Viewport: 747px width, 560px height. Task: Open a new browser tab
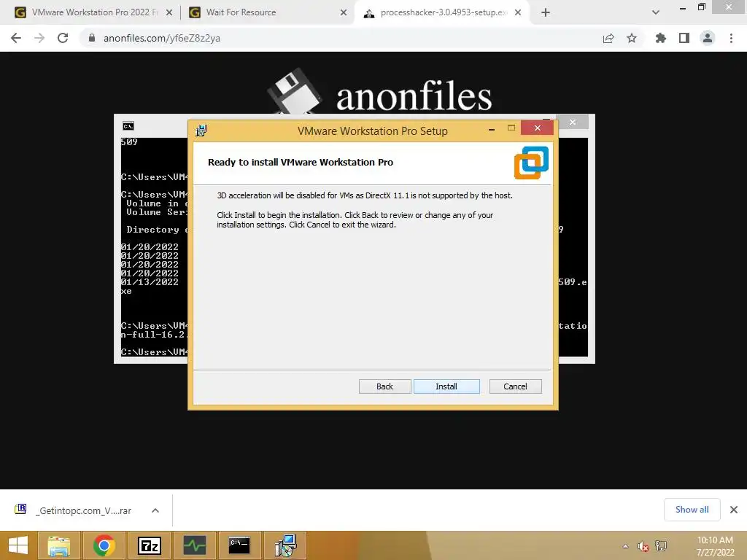pyautogui.click(x=546, y=12)
